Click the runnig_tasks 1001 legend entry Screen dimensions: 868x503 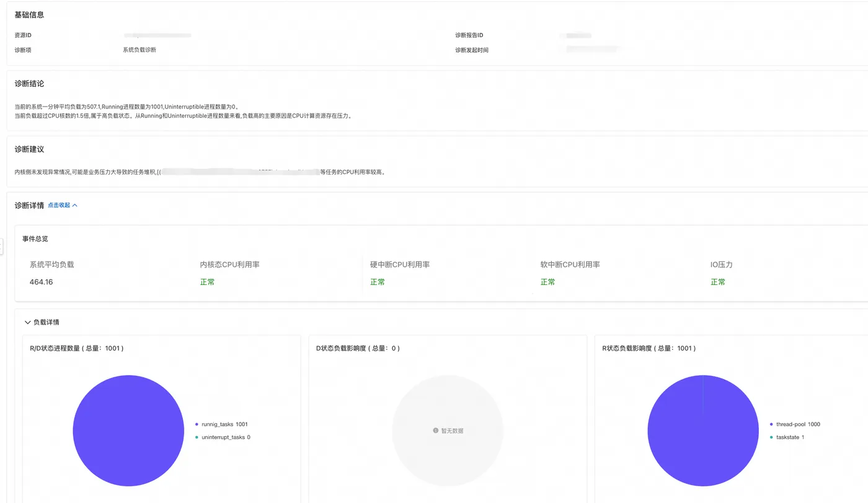(221, 424)
